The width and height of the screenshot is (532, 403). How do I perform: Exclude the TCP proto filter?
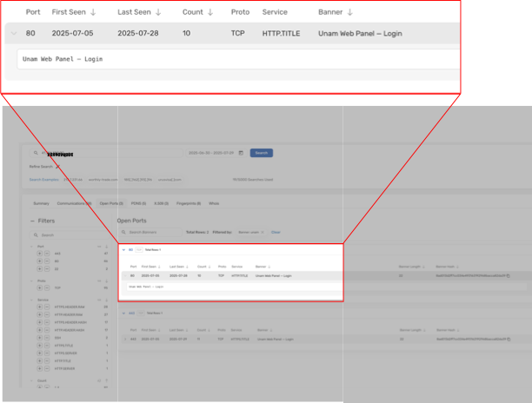(47, 287)
